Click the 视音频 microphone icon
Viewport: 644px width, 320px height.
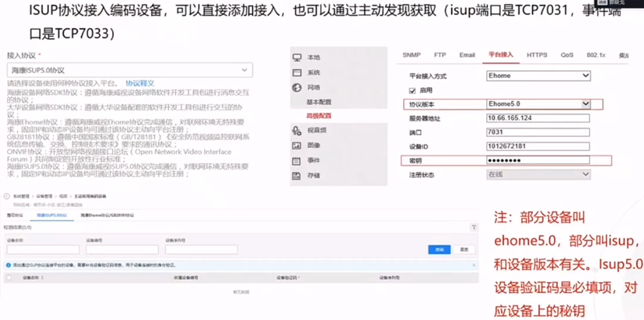296,130
